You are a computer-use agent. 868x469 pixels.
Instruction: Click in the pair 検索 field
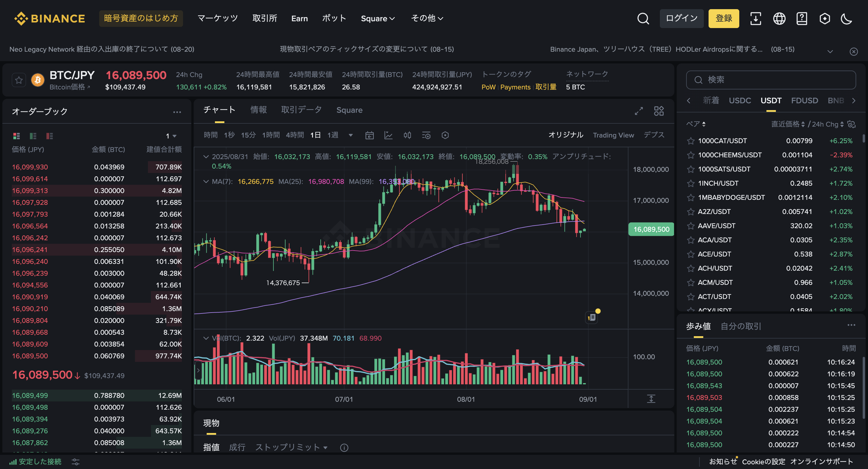pyautogui.click(x=771, y=80)
